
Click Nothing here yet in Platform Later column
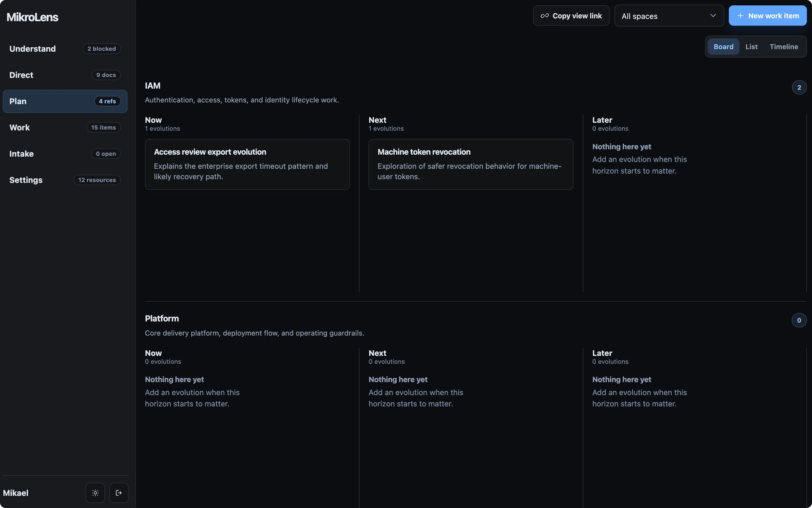pyautogui.click(x=621, y=379)
